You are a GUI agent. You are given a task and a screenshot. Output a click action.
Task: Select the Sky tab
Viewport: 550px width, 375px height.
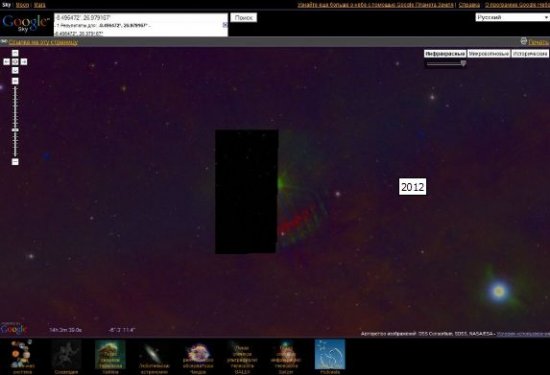pos(6,5)
